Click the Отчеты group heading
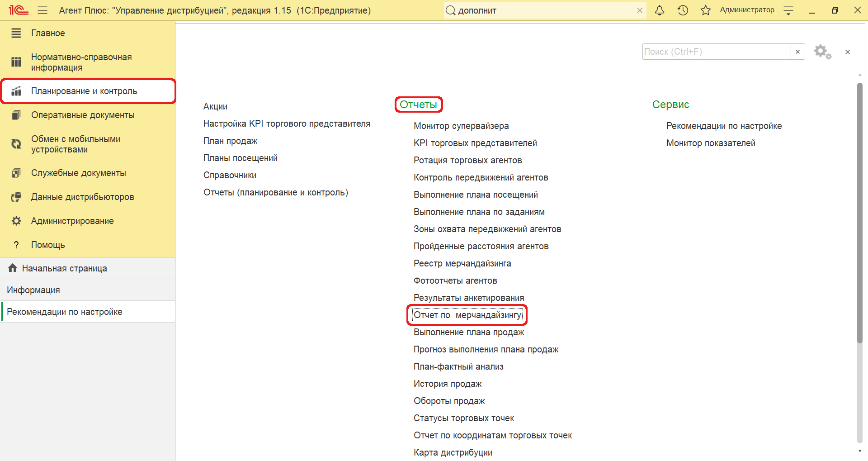Viewport: 868px width, 461px height. click(418, 105)
